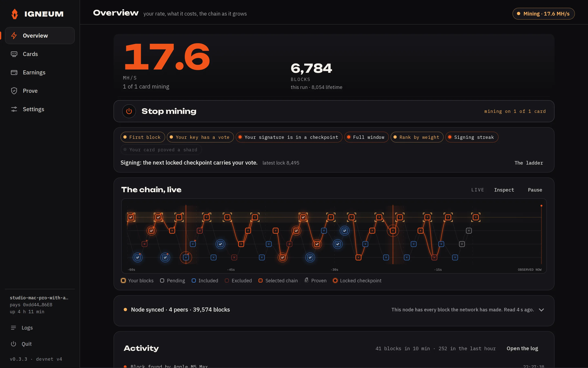Click the 1 of 1 card mining text

146,87
